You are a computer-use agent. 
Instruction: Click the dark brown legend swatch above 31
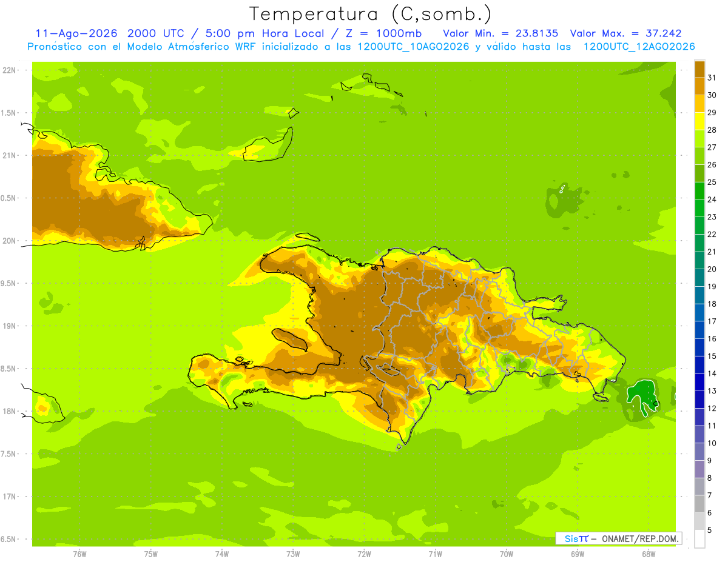click(x=699, y=69)
